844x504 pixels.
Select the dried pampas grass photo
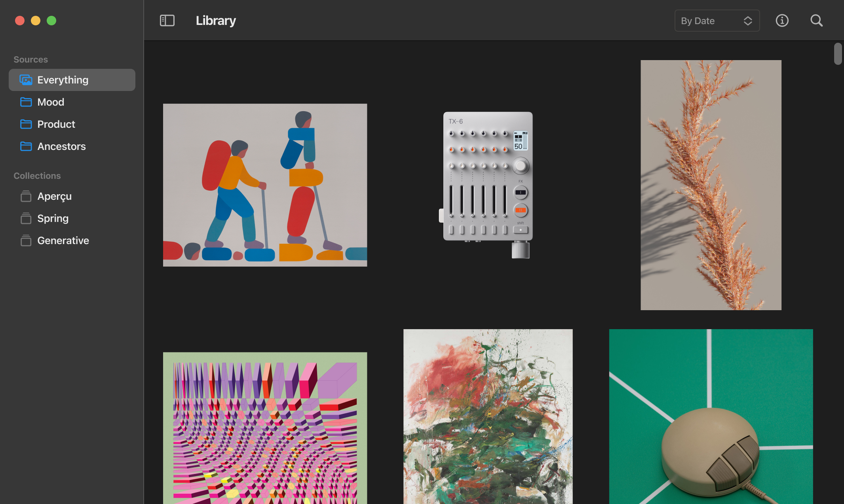point(711,185)
